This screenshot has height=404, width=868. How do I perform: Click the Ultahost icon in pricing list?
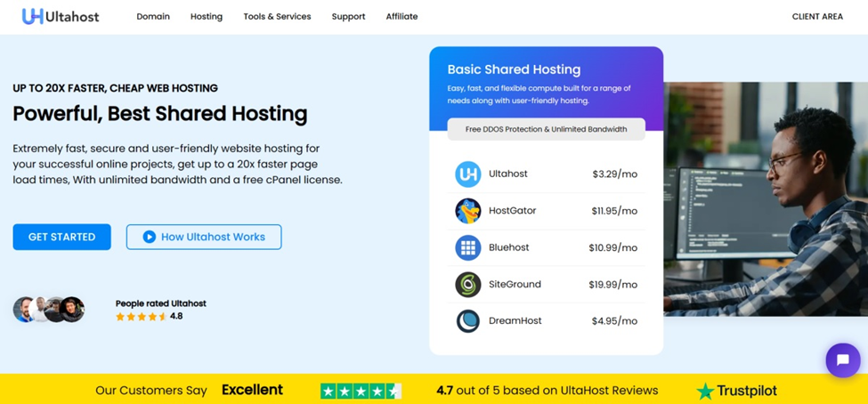[467, 174]
